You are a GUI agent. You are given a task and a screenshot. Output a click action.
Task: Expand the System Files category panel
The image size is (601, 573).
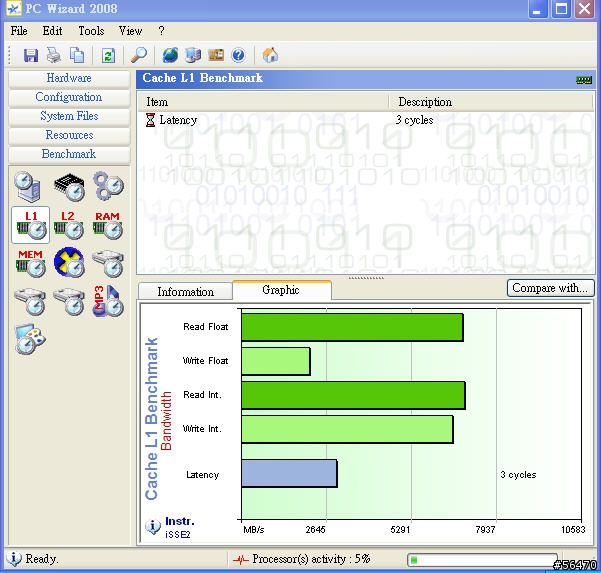(69, 116)
